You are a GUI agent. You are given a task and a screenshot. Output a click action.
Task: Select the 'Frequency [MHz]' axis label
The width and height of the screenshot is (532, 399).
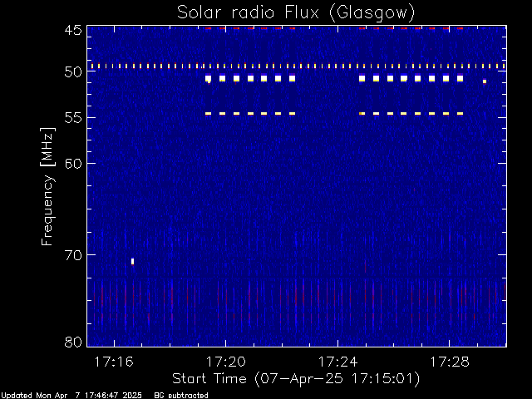click(47, 186)
